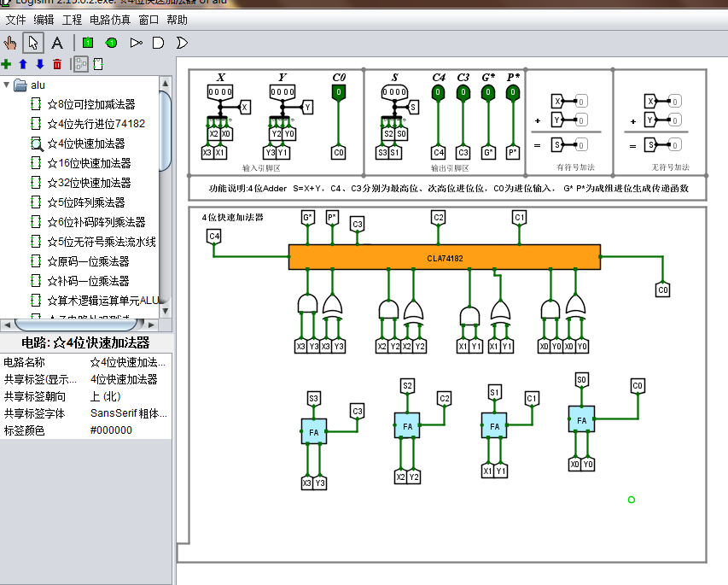The width and height of the screenshot is (728, 585).
Task: Pick the AND gate toolbar icon
Action: pos(159,44)
